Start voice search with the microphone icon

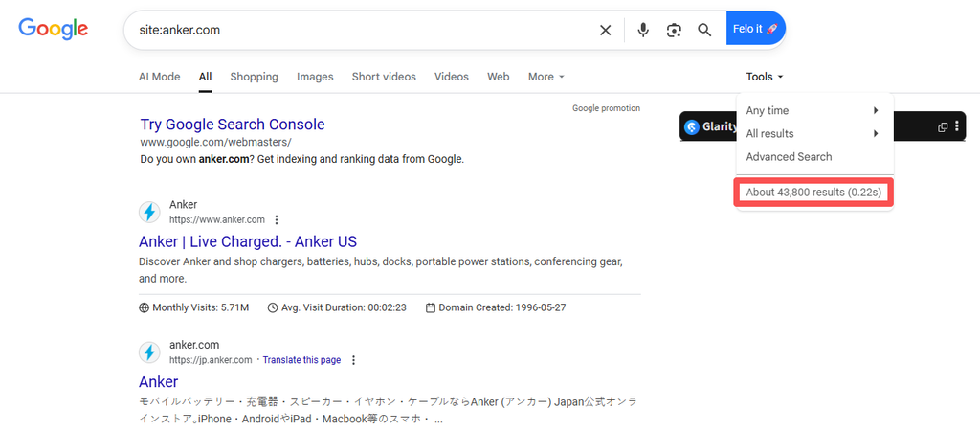[643, 30]
